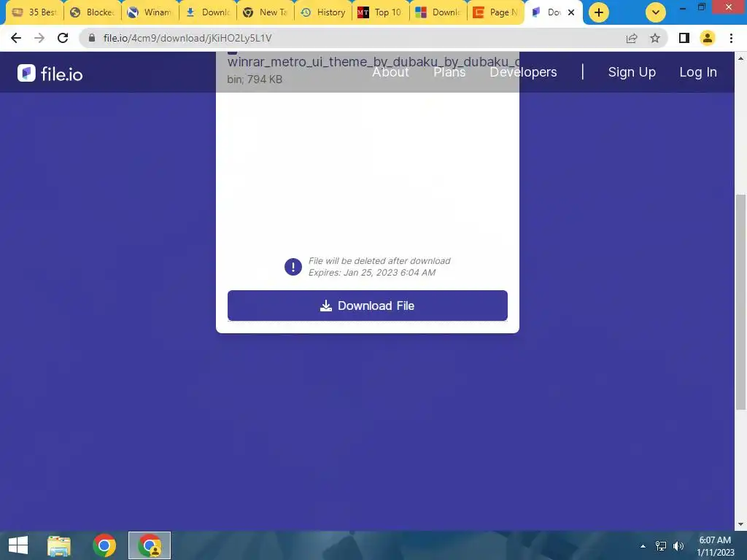
Task: Open the network status tray icon
Action: coord(661,546)
